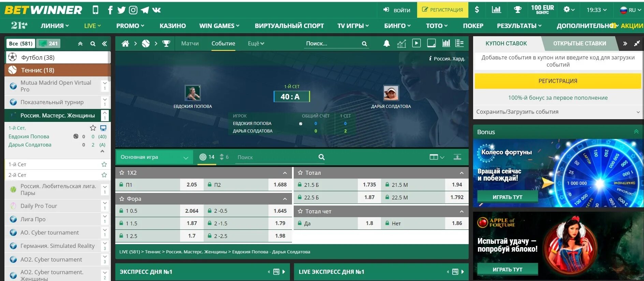Viewport: 644px width, 281px height.
Task: Expand coupon panel with double right arrows
Action: coord(625,43)
